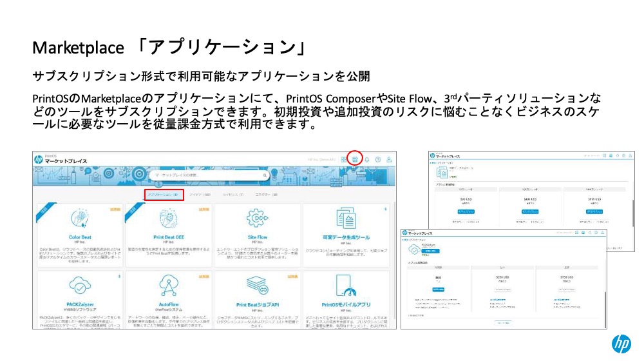This screenshot has height=363, width=644.
Task: Switch to the ライセンス tab
Action: pos(233,195)
